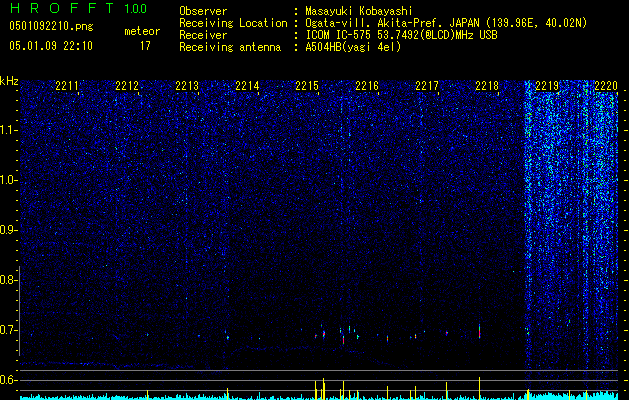Click the 2220 time marker
The height and width of the screenshot is (400, 629).
coord(606,86)
